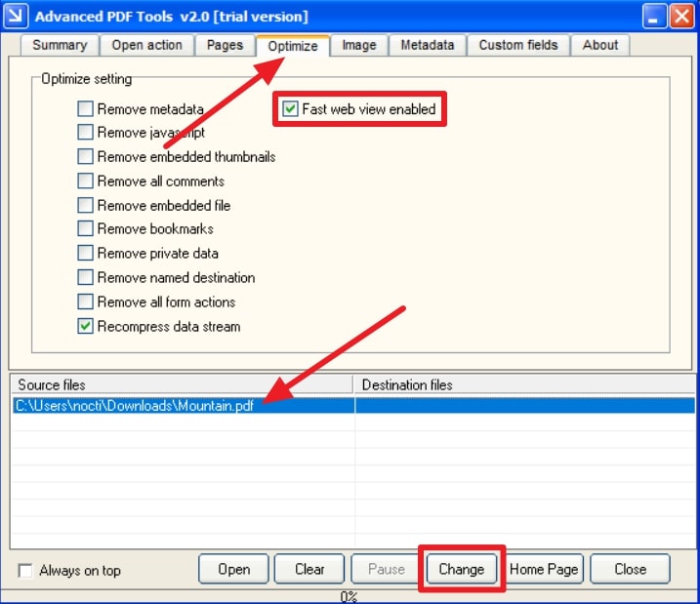The image size is (700, 604).
Task: Switch to the Summary tab
Action: [x=60, y=45]
